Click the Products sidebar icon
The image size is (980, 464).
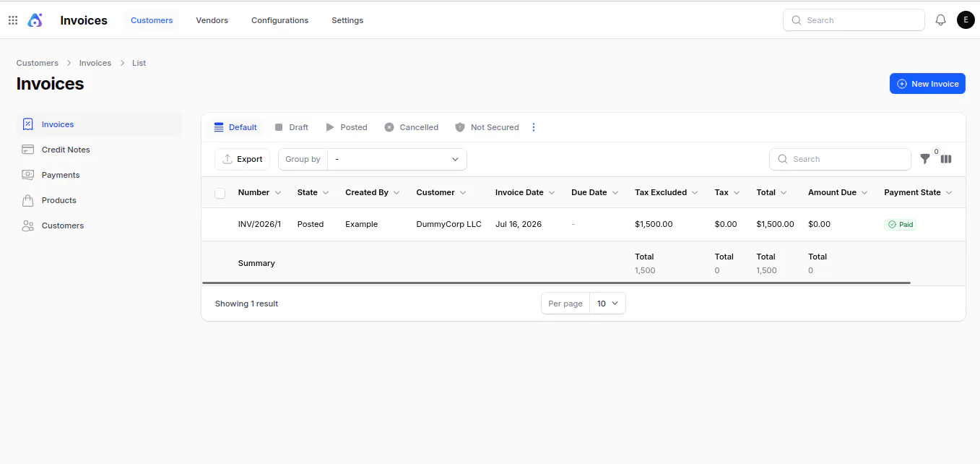tap(28, 200)
